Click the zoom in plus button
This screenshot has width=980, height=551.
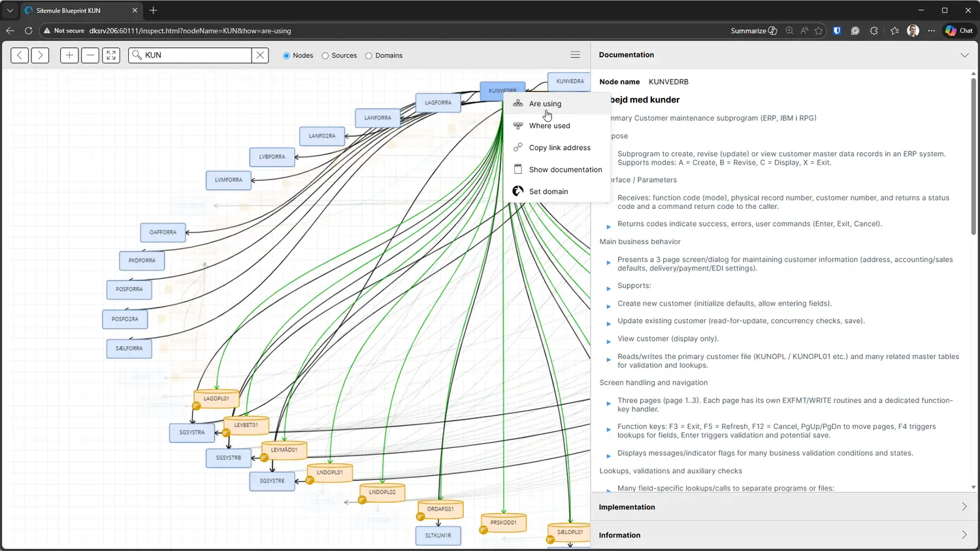coord(69,55)
